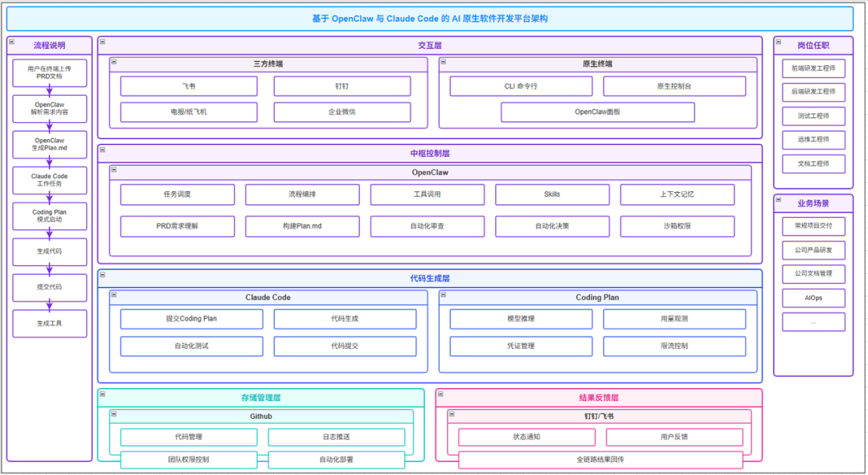Select the 测试工程师 box
This screenshot has height=475, width=868.
pos(813,117)
